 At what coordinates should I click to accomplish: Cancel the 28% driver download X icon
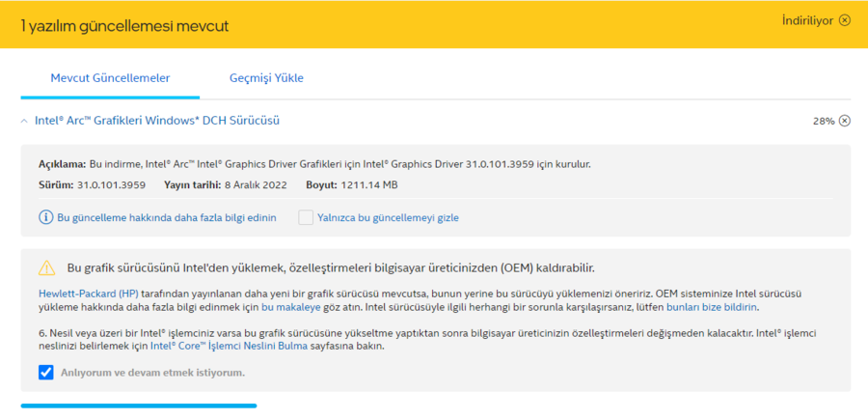click(x=845, y=121)
